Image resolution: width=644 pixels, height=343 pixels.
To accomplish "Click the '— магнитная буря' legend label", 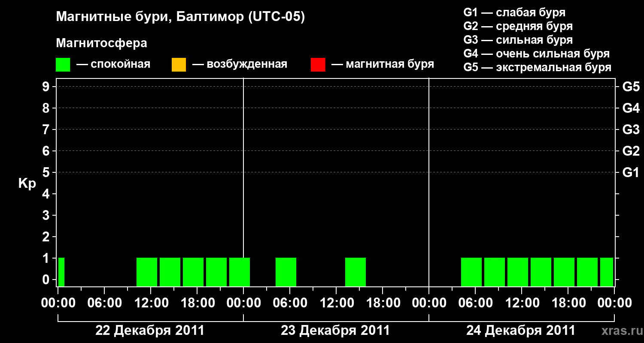I will click(x=383, y=64).
